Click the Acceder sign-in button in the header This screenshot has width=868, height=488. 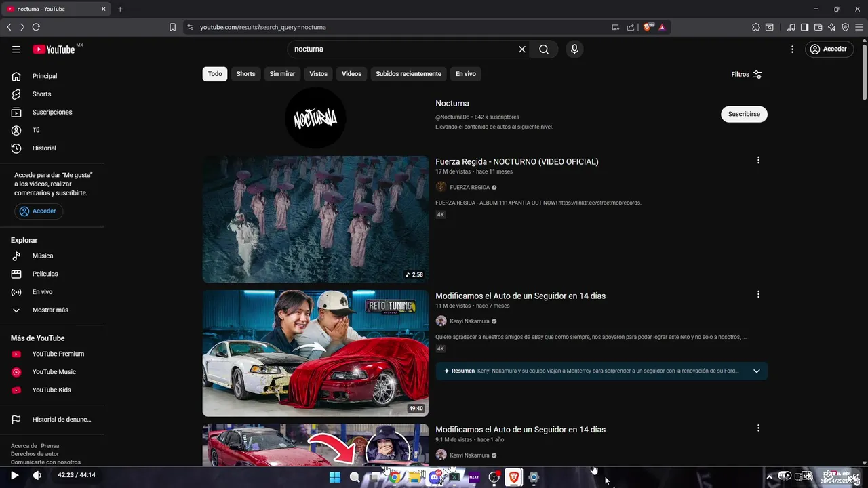pyautogui.click(x=829, y=49)
